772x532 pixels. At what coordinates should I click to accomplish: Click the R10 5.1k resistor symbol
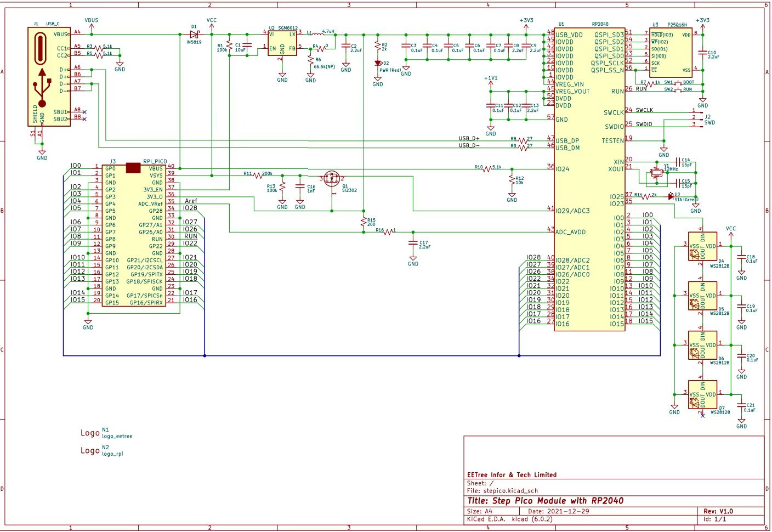click(487, 169)
